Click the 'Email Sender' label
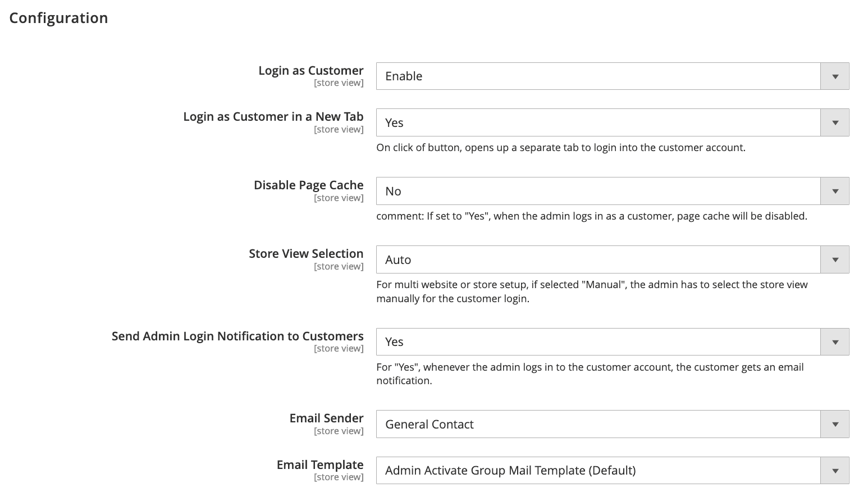Screen dimensions: 868x492 (326, 418)
